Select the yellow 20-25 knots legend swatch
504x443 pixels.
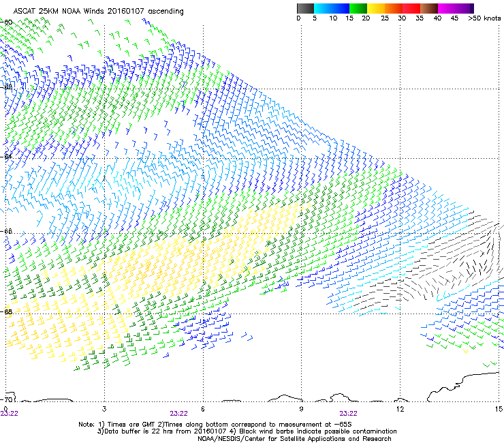(x=376, y=8)
